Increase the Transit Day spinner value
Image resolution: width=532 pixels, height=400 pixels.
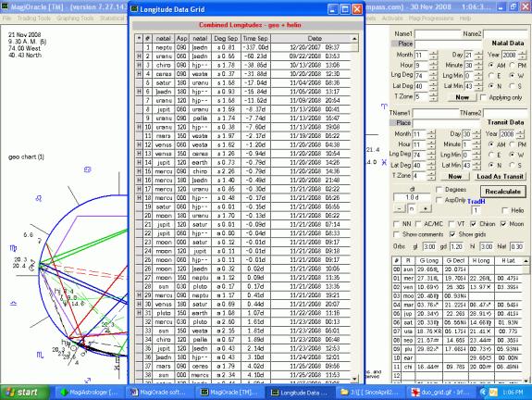[x=476, y=132]
